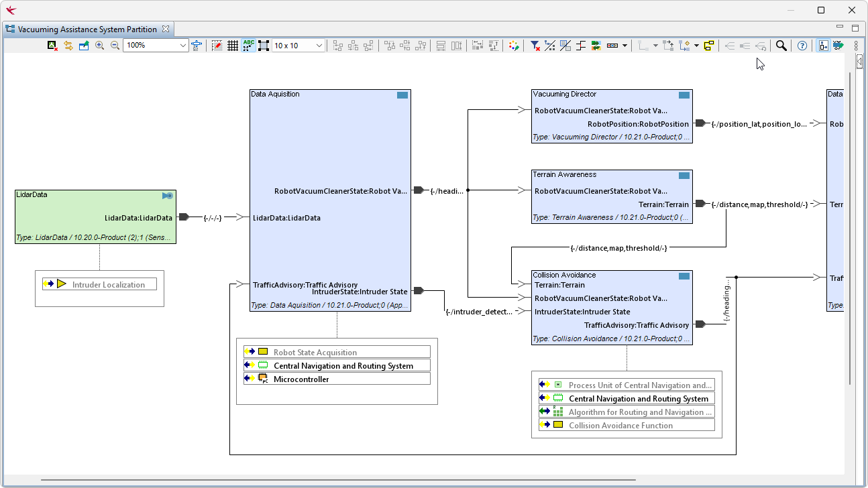This screenshot has height=488, width=868.
Task: Click the {-/-/-} connection label
Action: pyautogui.click(x=213, y=217)
